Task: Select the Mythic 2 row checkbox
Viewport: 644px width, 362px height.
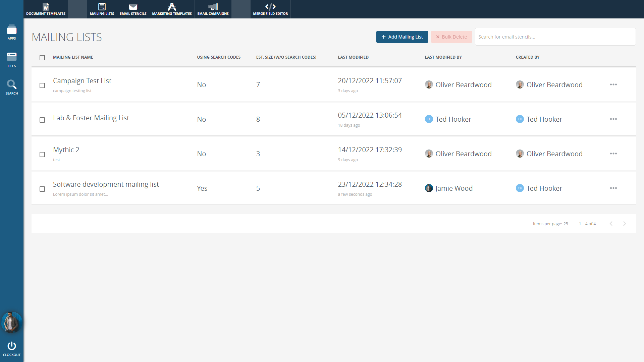Action: point(42,155)
